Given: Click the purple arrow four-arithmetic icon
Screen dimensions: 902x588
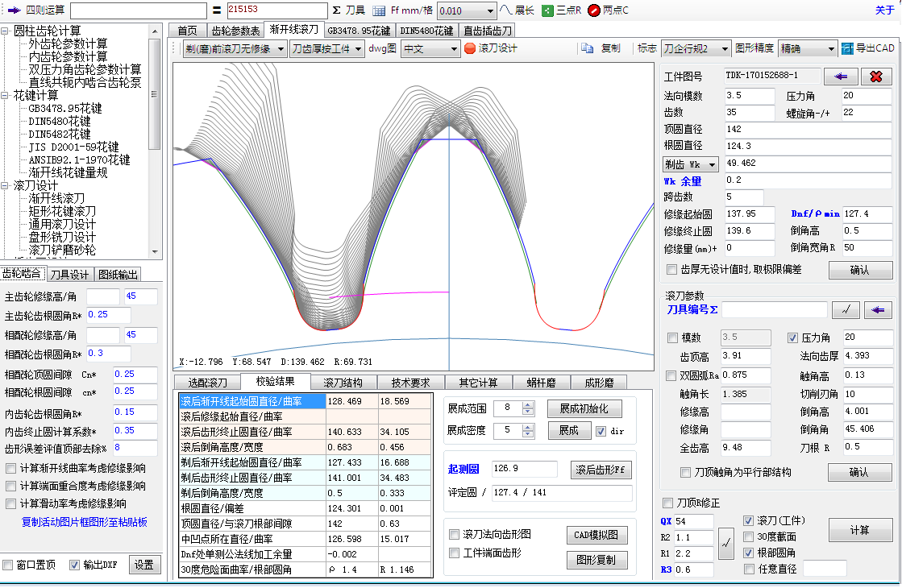Looking at the screenshot, I should pos(14,10).
